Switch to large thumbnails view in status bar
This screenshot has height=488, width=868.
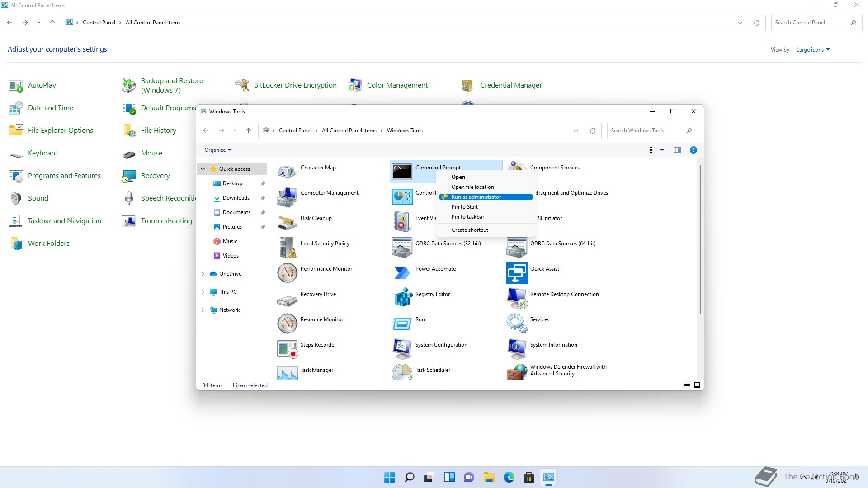tap(697, 385)
